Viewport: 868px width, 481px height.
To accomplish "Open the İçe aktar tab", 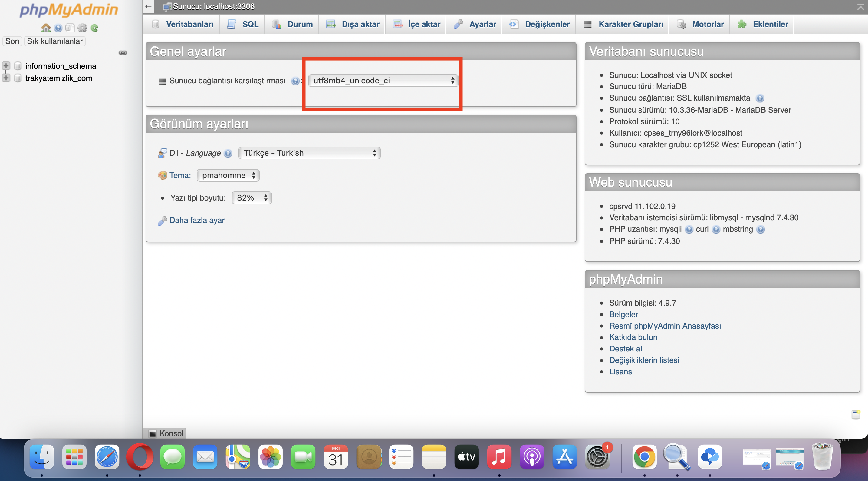I will [x=416, y=24].
